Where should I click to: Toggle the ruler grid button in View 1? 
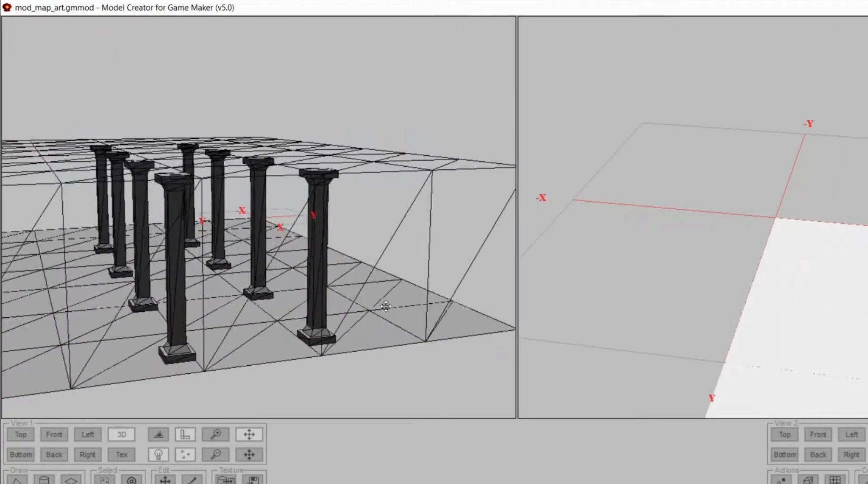click(x=185, y=434)
